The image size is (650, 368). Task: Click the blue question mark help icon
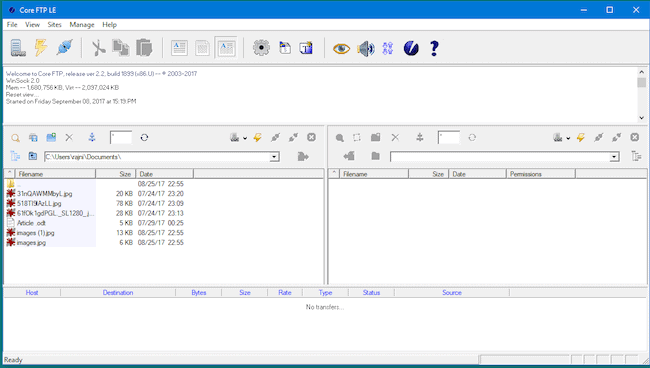[434, 48]
